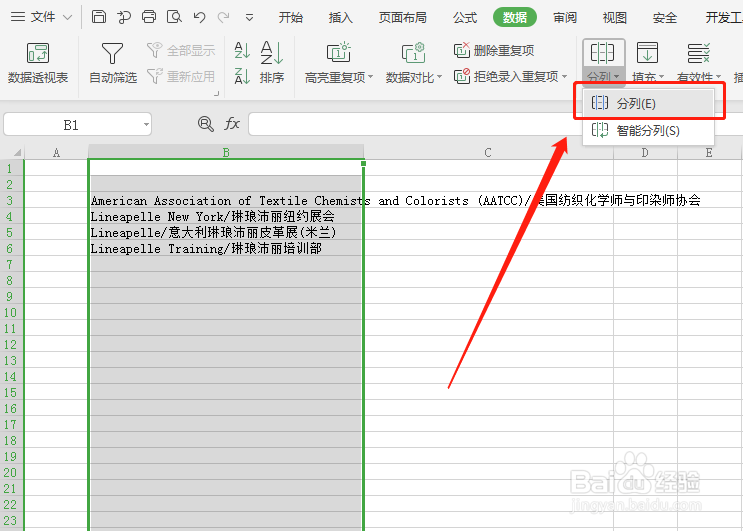Expand the Name Box dropdown arrow
Screen dimensions: 743x531
pyautogui.click(x=146, y=125)
